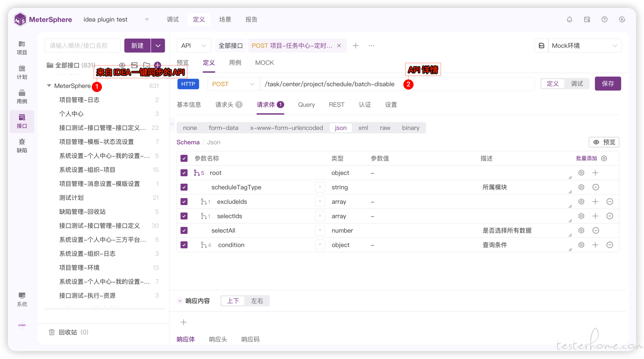644x359 pixels.
Task: Go to 缺陷 in the left sidebar
Action: click(x=22, y=146)
